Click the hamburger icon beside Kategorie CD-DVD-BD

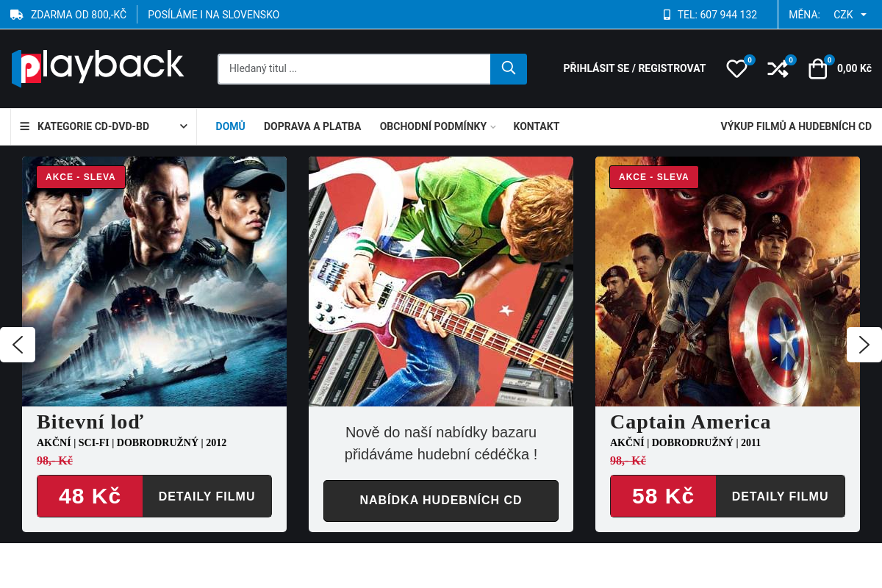coord(25,126)
